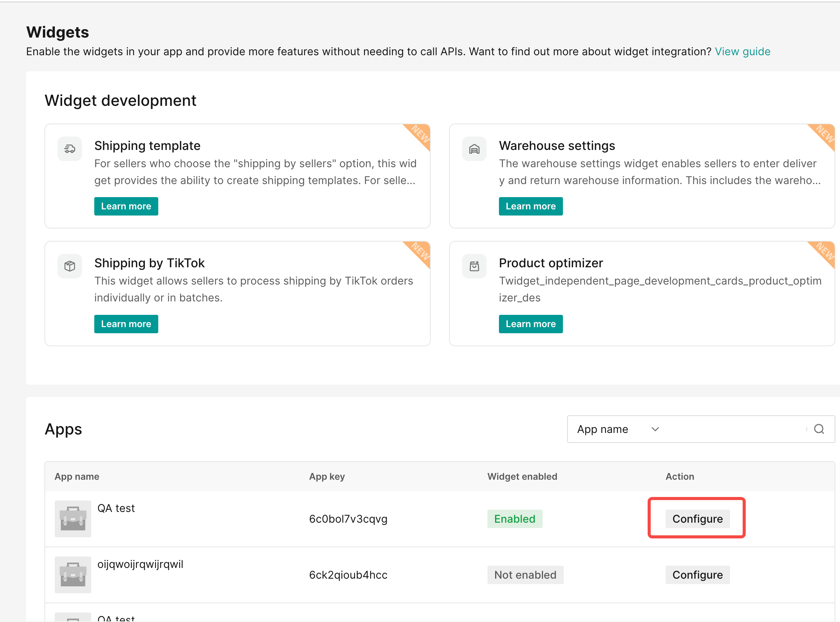Open the View guide link
840x622 pixels.
coord(742,51)
